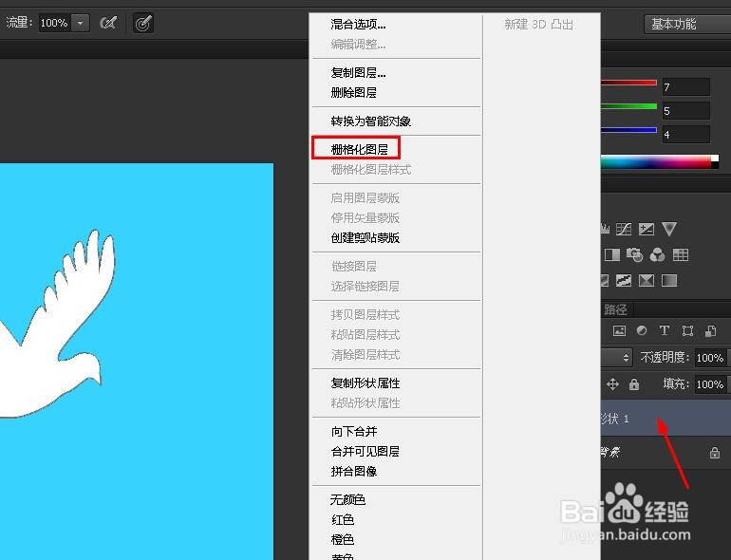Click 向下合并 in the menu
731x560 pixels.
pyautogui.click(x=354, y=431)
